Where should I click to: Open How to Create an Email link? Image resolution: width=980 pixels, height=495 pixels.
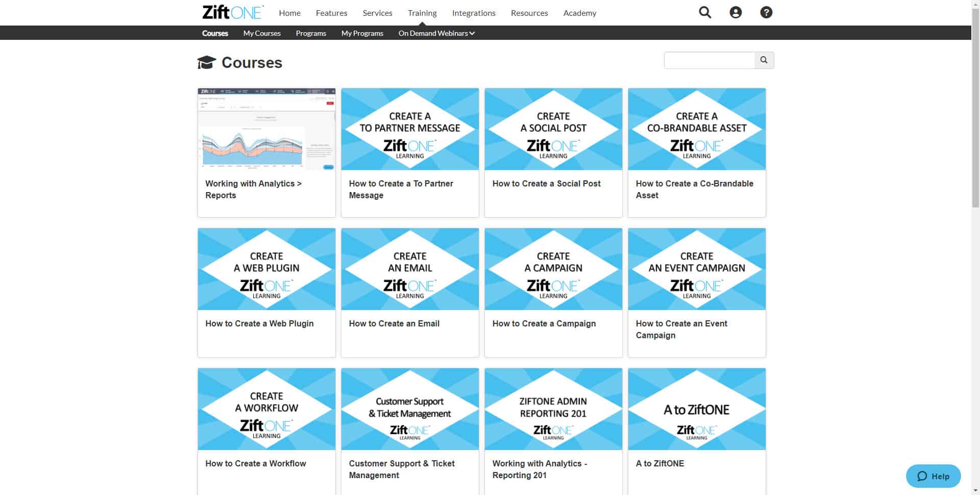394,323
